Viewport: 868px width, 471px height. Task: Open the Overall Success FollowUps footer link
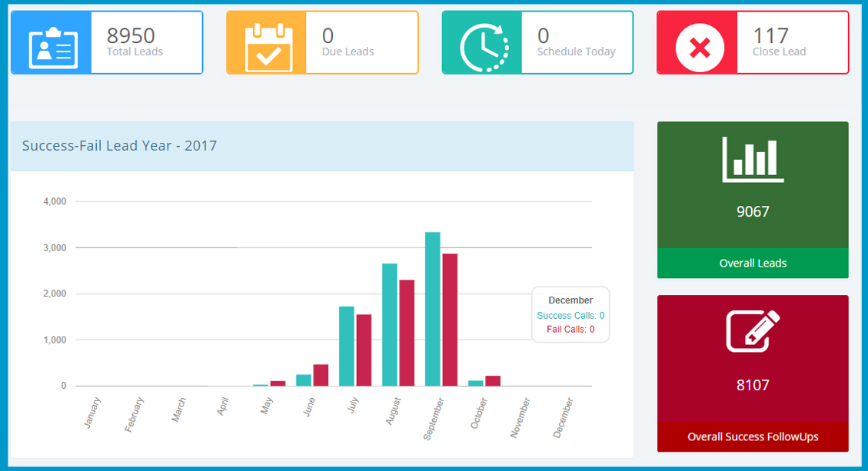[753, 436]
